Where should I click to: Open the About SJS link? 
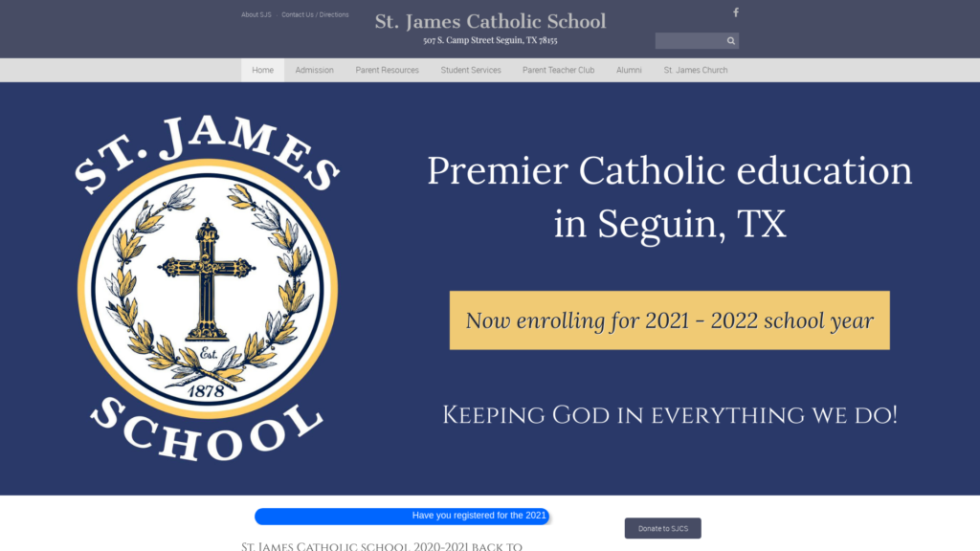(256, 15)
